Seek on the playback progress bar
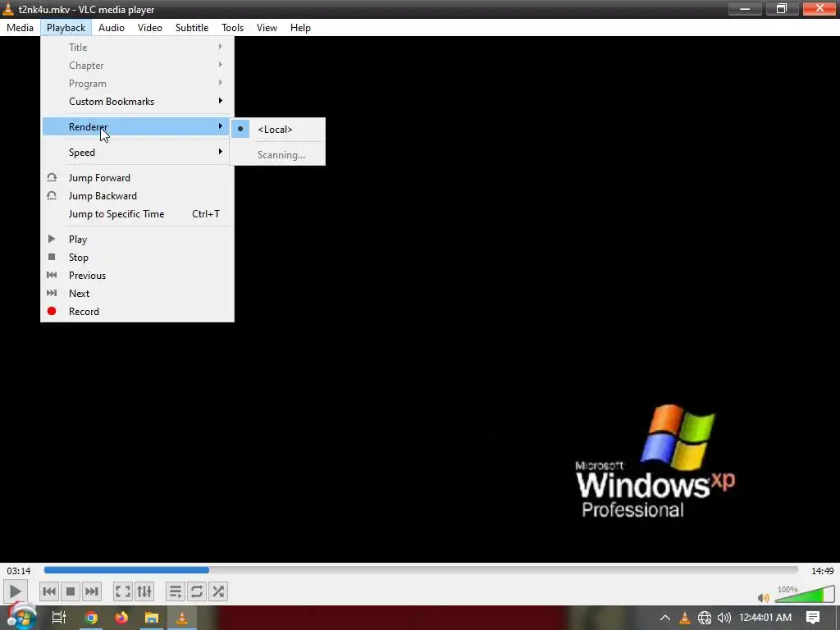840x630 pixels. [421, 570]
